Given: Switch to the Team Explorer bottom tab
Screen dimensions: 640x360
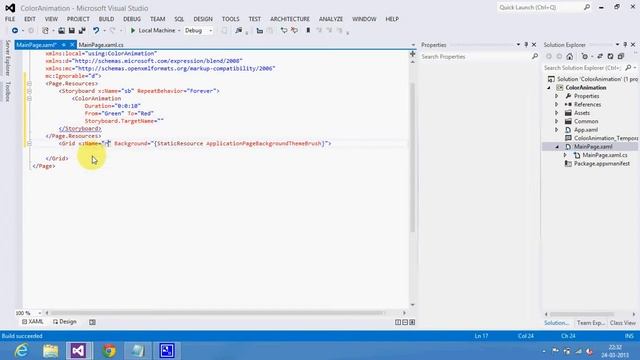Looking at the screenshot, I should point(591,323).
